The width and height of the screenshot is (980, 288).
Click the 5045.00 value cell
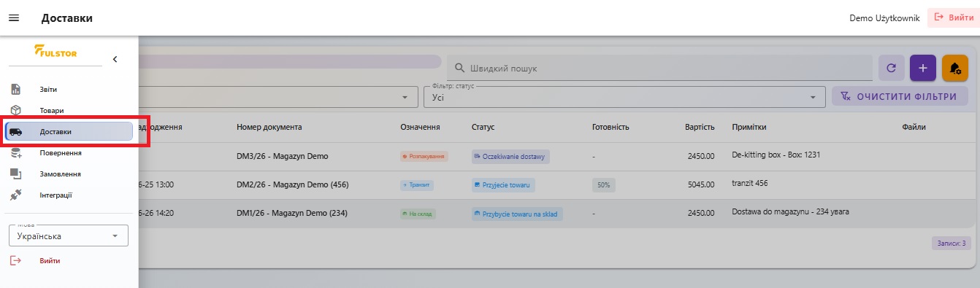coord(701,184)
